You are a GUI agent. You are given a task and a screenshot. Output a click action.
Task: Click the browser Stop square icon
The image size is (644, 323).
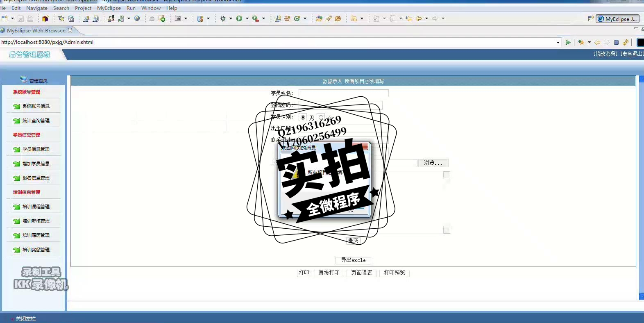coord(616,42)
